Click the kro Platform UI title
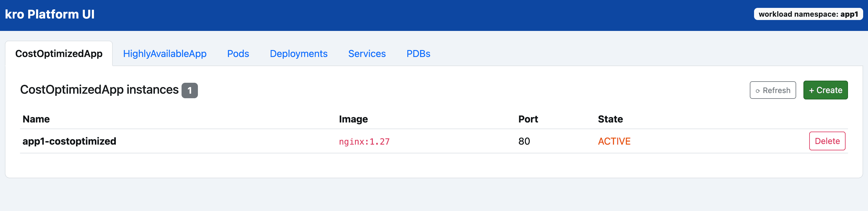This screenshot has width=868, height=211. point(49,15)
